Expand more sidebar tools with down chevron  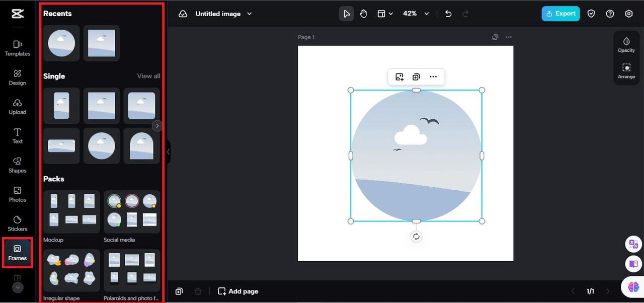(x=18, y=287)
